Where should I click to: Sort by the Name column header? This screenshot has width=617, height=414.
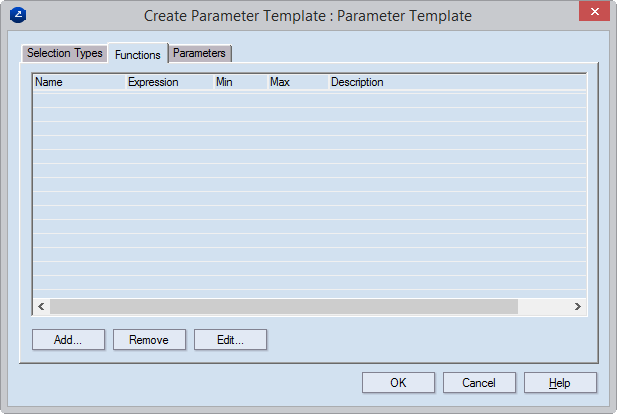coord(79,82)
